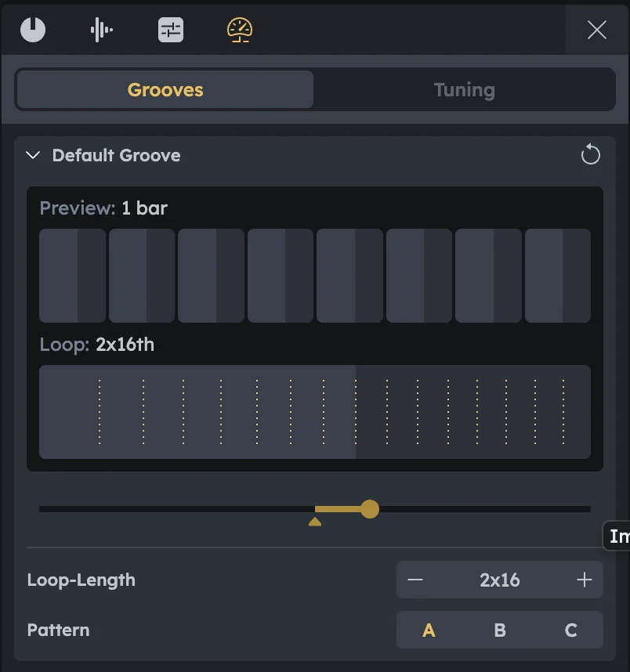Click the Import button at the right edge
The image size is (630, 672).
pos(618,536)
